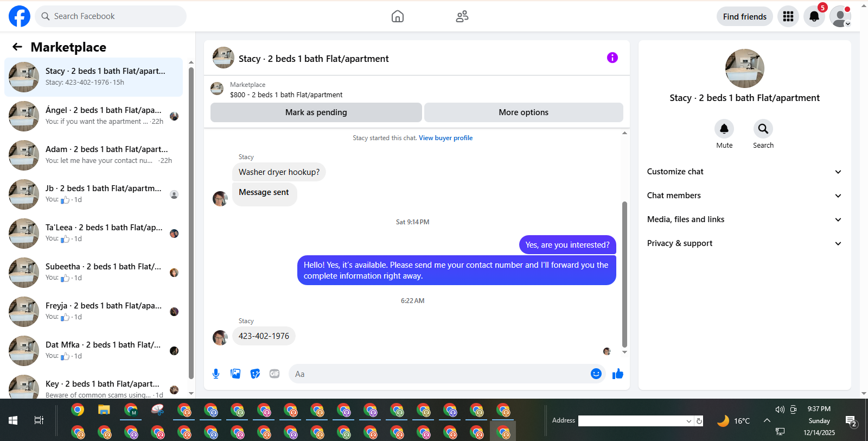Click the 423-402-1976 message bubble
The image size is (868, 441).
pos(264,336)
